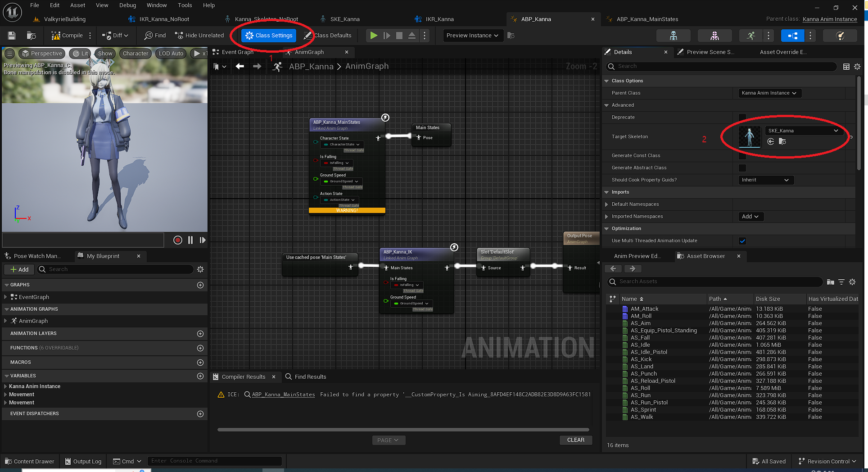Add new function plus icon

pyautogui.click(x=200, y=348)
